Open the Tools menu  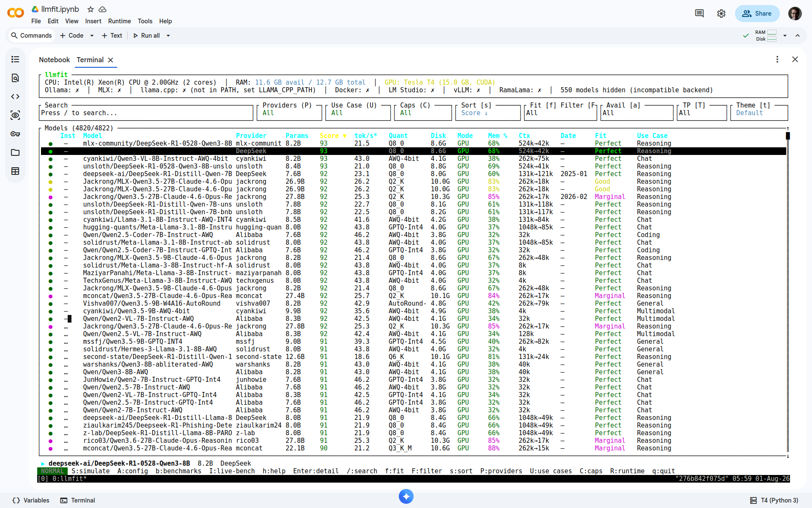[145, 21]
